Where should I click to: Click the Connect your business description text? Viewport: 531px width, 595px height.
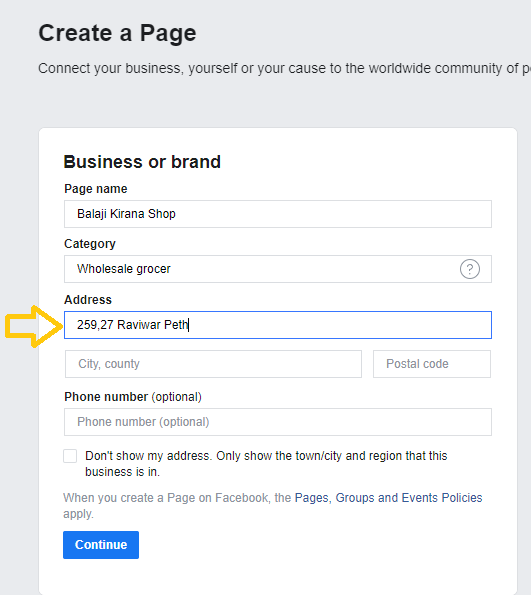(284, 69)
